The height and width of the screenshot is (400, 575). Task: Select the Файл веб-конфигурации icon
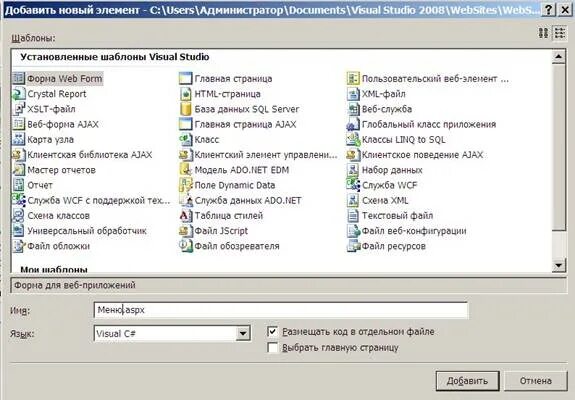353,231
